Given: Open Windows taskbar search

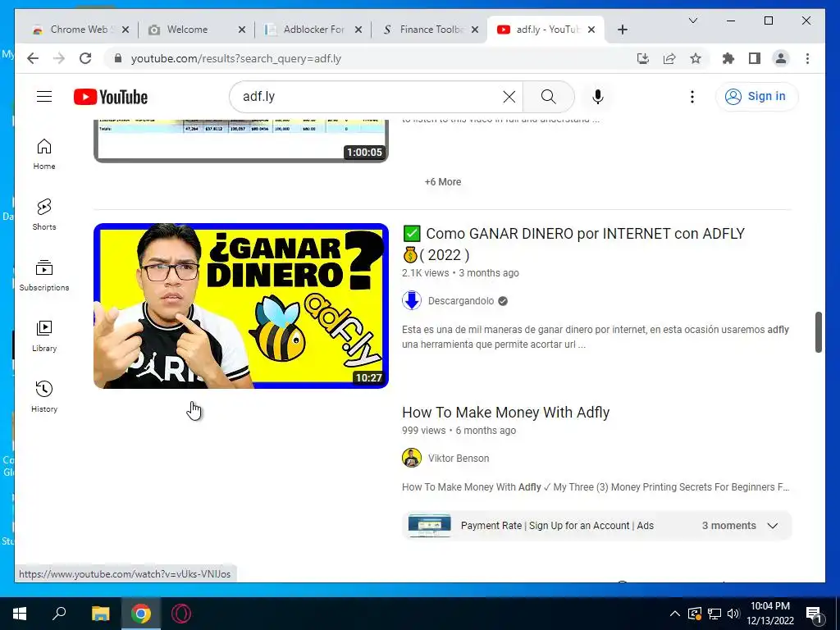Looking at the screenshot, I should [x=59, y=614].
